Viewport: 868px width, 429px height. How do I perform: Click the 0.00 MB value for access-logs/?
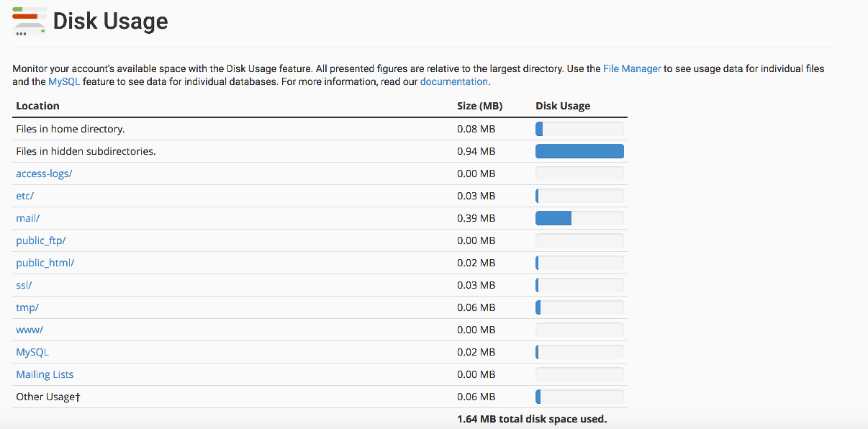[476, 173]
